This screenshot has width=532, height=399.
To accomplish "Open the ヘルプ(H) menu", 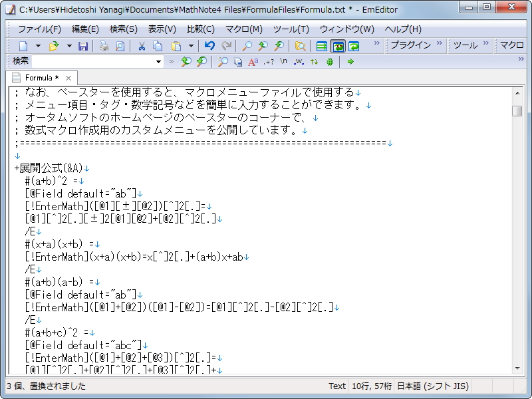I will coord(403,29).
